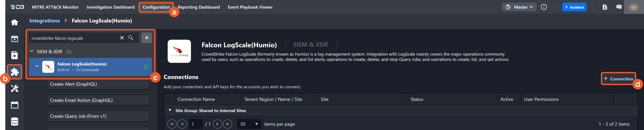Create a new Incident
The image size is (644, 130).
(574, 7)
